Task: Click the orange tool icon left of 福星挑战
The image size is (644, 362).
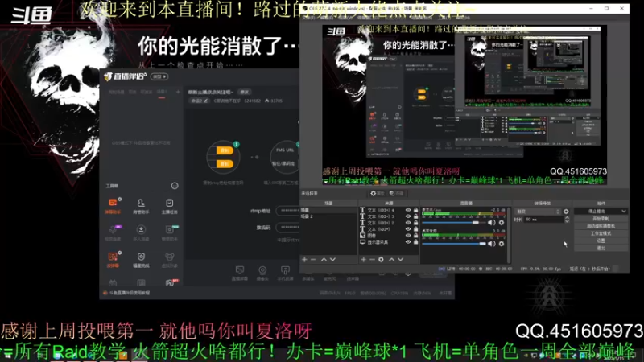Action: pos(113,259)
